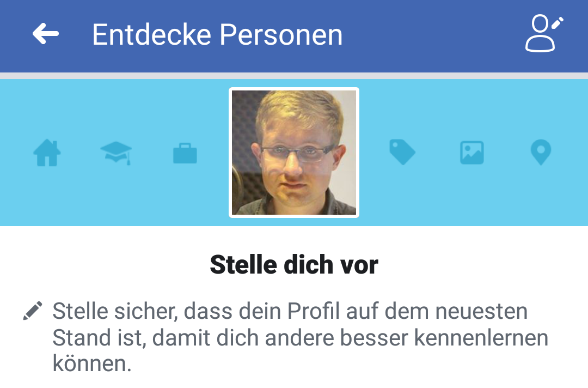Screen dimensions: 588x388
Task: Click the pencil icon beside the description
Action: coord(33,311)
